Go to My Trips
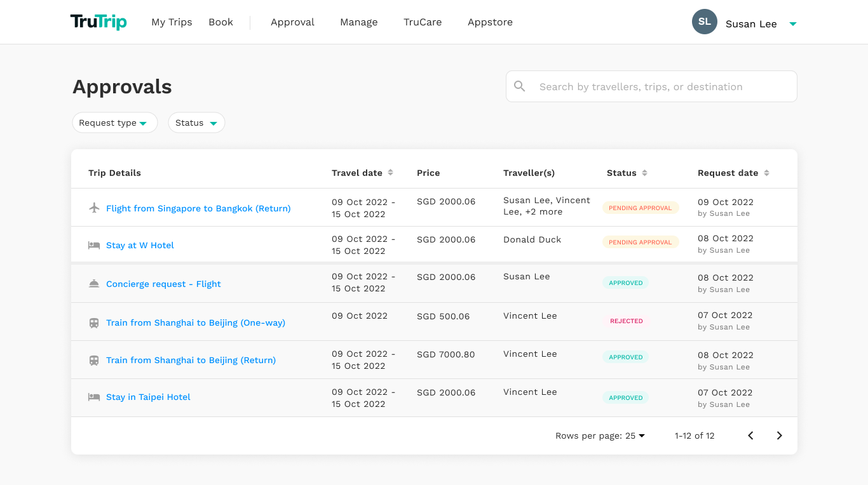Screen dimensions: 868x485 coord(172,22)
